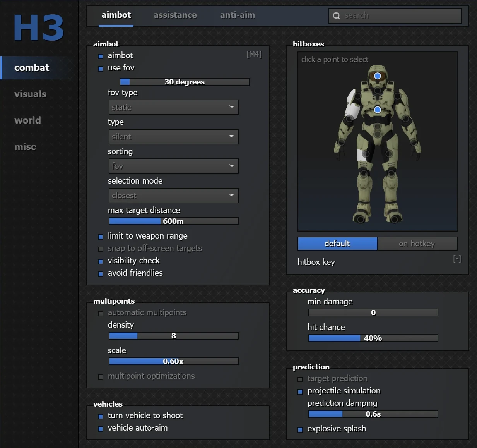The image size is (477, 448).
Task: Enable automatic multipoints
Action: tap(101, 314)
